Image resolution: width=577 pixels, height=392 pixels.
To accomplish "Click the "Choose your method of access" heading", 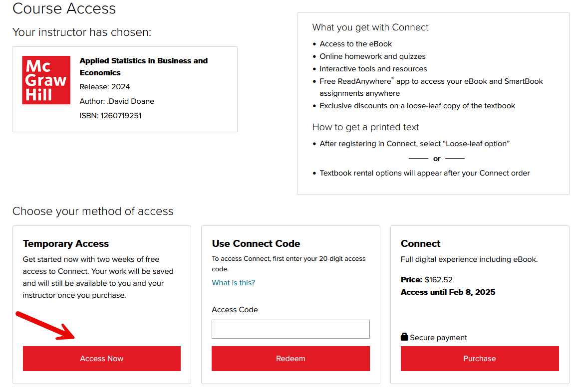I will tap(93, 211).
